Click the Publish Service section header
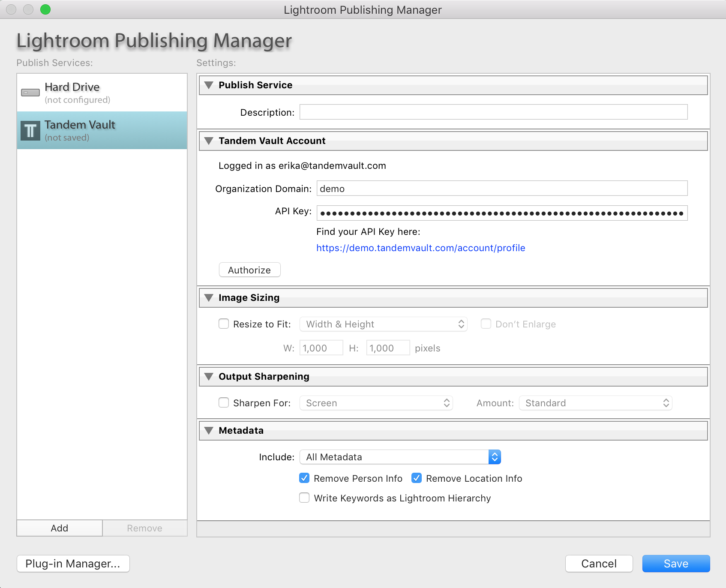 (x=453, y=85)
